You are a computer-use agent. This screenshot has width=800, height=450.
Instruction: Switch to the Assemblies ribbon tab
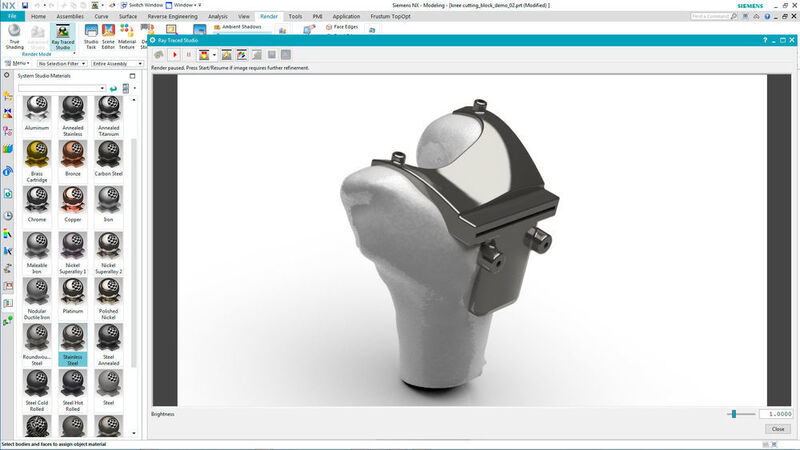point(70,16)
